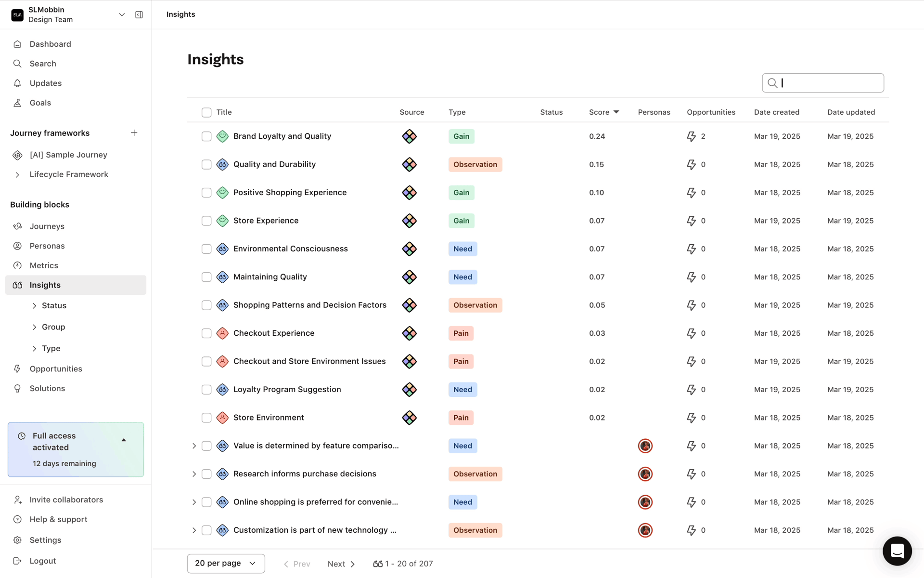The width and height of the screenshot is (924, 578).
Task: Click the source icon for Brand Loyalty and Quality
Action: [410, 136]
